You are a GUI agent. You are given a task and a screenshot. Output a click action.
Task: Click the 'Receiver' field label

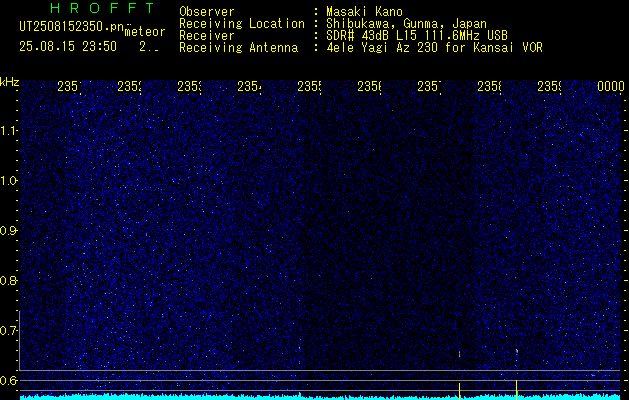[207, 36]
